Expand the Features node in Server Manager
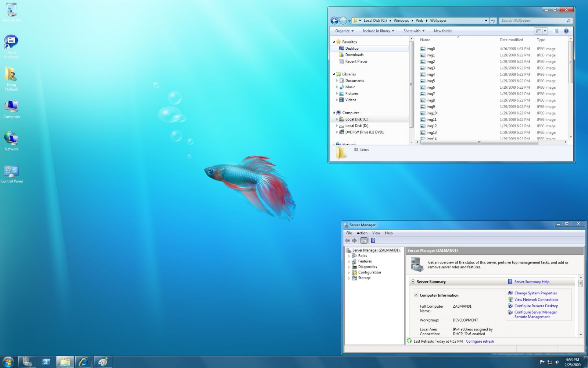The image size is (588, 368). point(349,261)
